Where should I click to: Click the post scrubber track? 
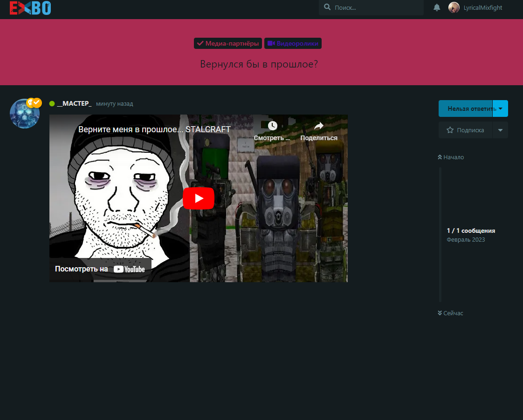[x=440, y=235]
